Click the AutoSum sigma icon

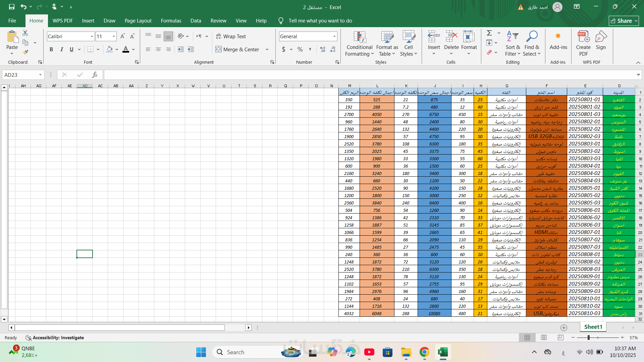tap(489, 33)
